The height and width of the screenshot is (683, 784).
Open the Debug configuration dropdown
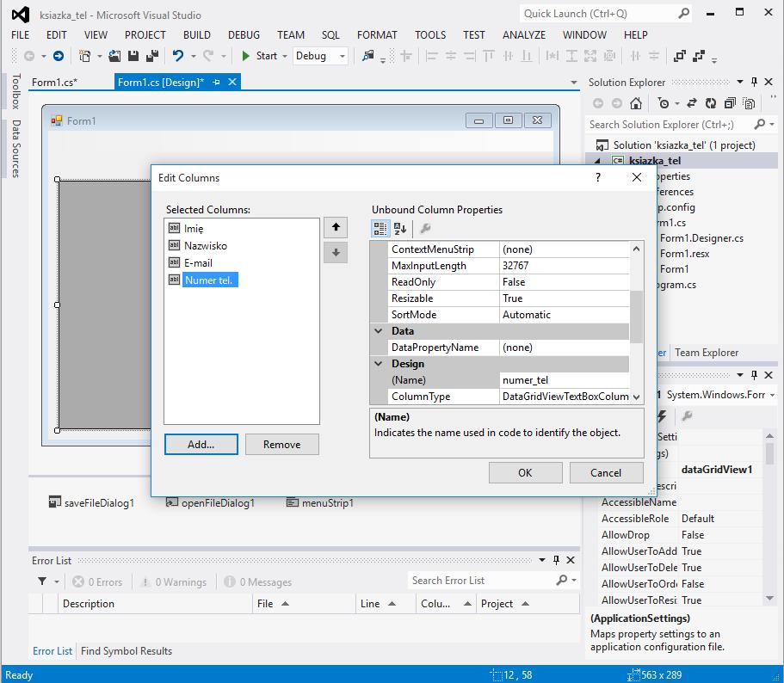coord(343,56)
